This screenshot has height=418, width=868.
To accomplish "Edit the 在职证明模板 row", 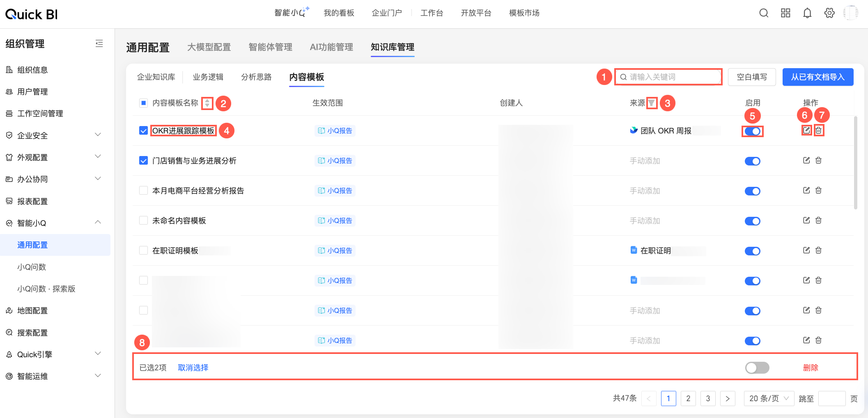I will tap(806, 250).
